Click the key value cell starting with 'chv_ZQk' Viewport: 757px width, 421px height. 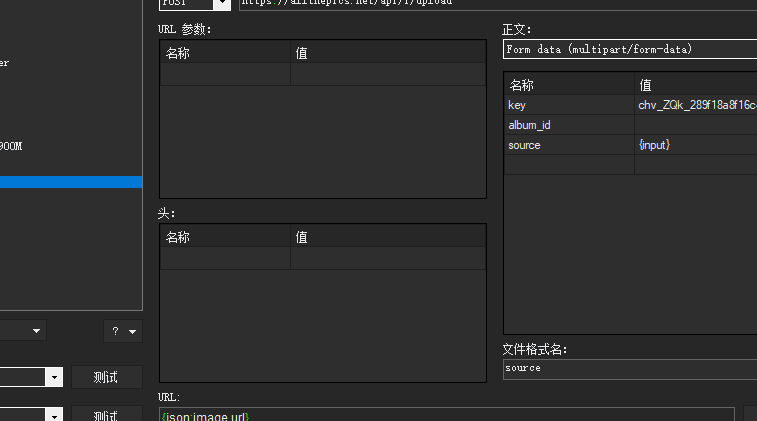coord(695,105)
